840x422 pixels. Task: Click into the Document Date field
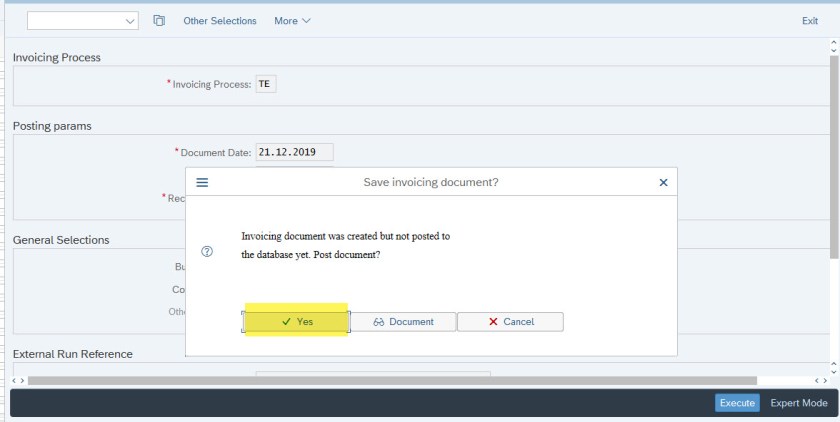tap(294, 152)
